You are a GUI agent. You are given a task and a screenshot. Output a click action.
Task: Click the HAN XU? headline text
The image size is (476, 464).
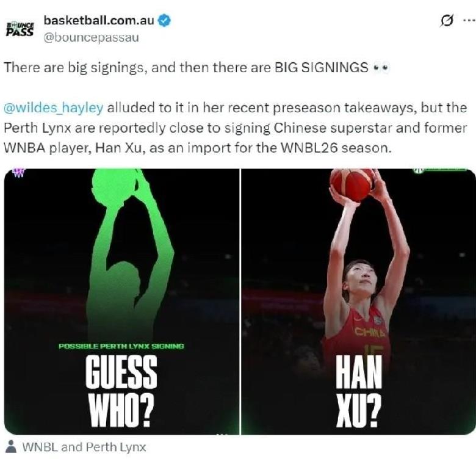(358, 391)
